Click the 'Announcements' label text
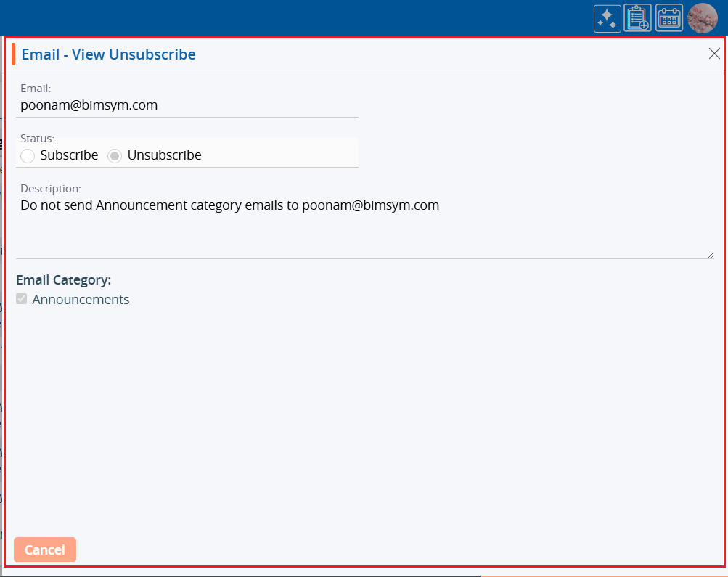Screen dimensions: 728x577 pyautogui.click(x=81, y=300)
